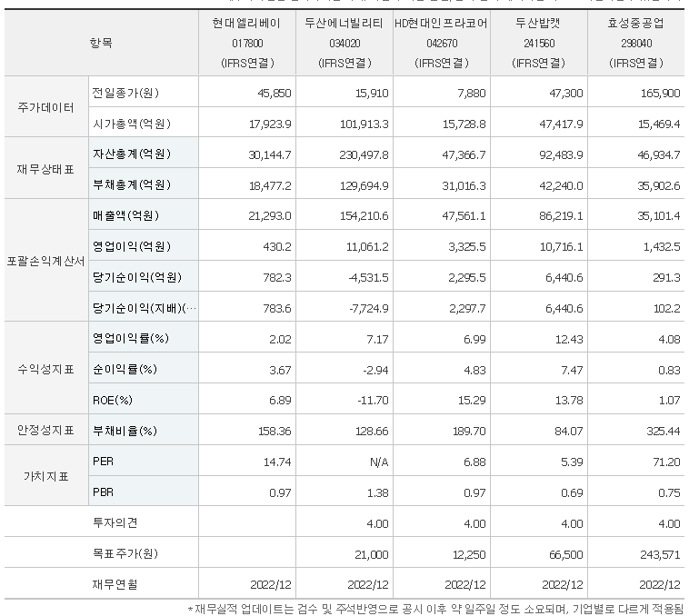
Task: Click the 15,910 closing price value
Action: [372, 94]
